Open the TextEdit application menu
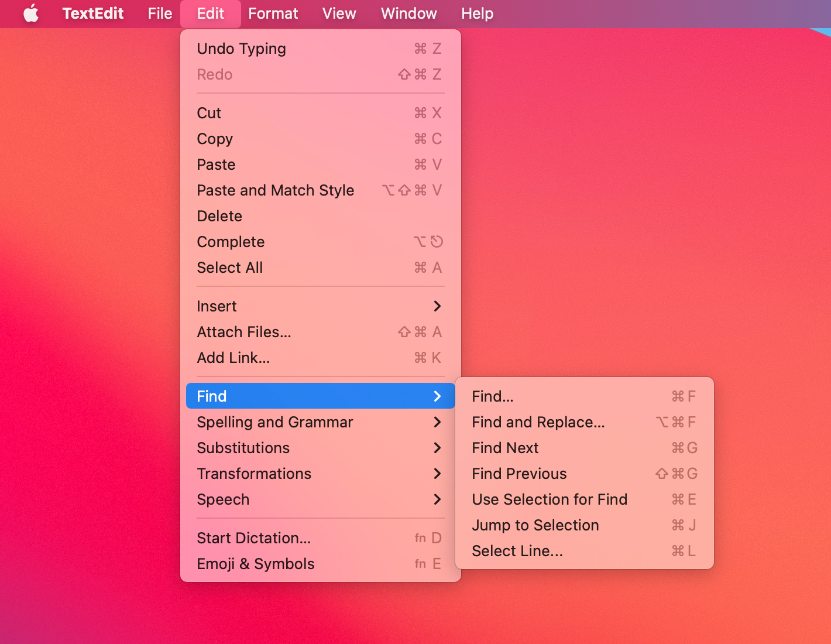 pos(93,13)
